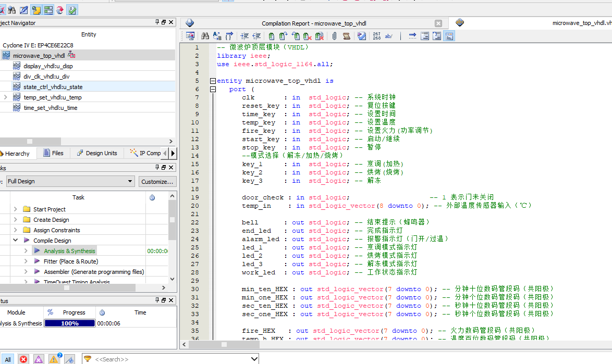Image resolution: width=612 pixels, height=364 pixels.
Task: Click the paperclip attachment icon in editor toolbar
Action: (335, 36)
